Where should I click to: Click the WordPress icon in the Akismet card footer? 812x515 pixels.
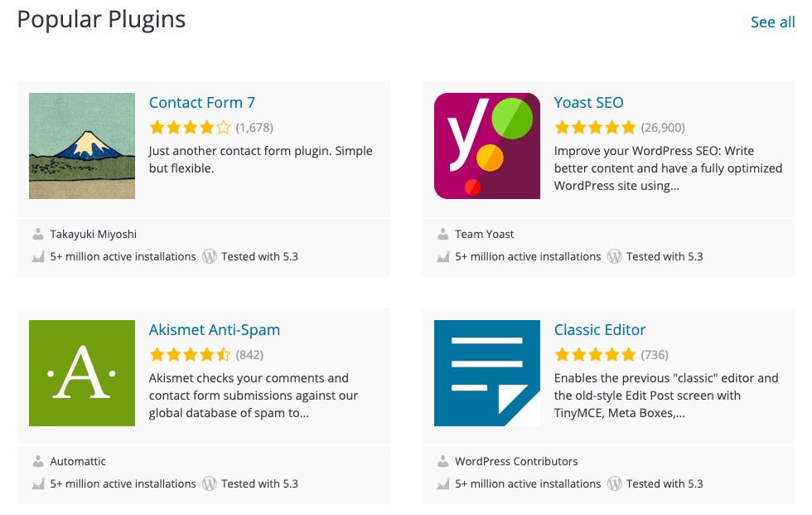209,483
